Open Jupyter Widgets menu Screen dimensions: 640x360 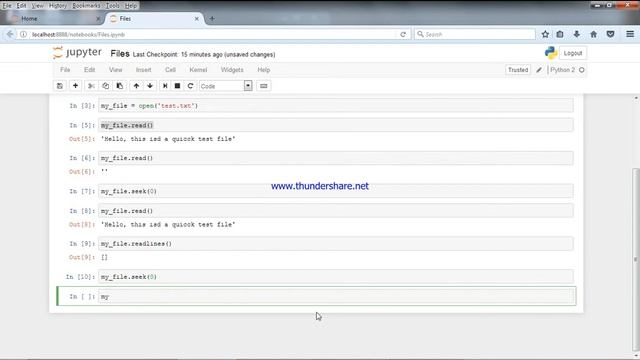232,70
